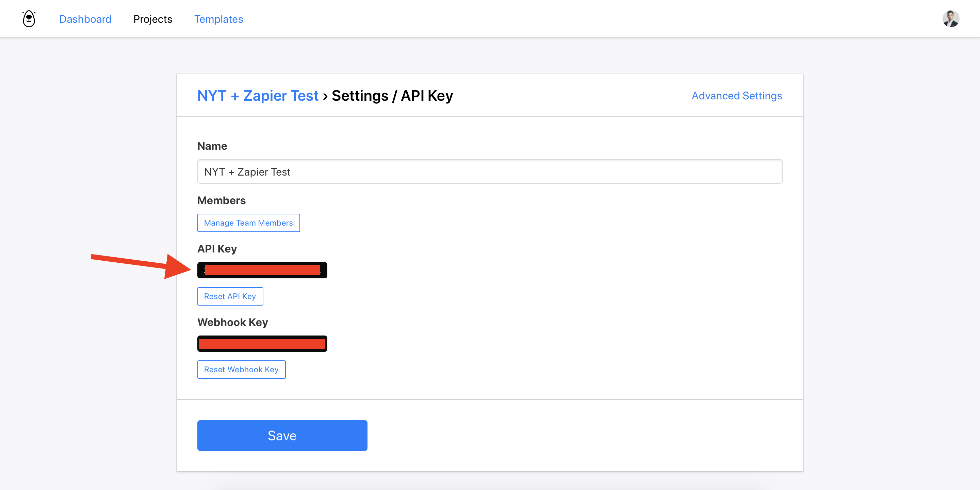Viewport: 980px width, 490px height.
Task: Click the Settings / API Key heading
Action: point(392,96)
